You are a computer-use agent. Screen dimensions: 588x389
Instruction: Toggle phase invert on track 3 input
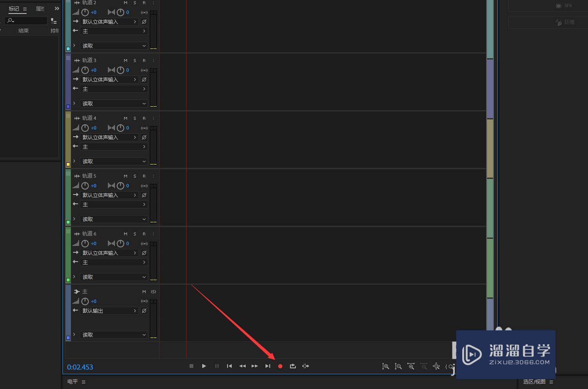click(144, 79)
